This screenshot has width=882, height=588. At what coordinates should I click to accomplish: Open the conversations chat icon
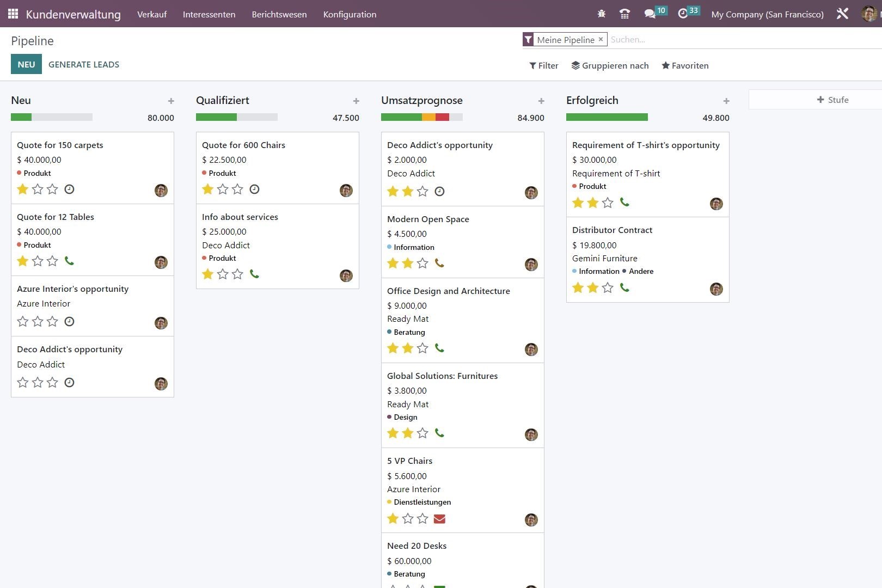coord(650,14)
